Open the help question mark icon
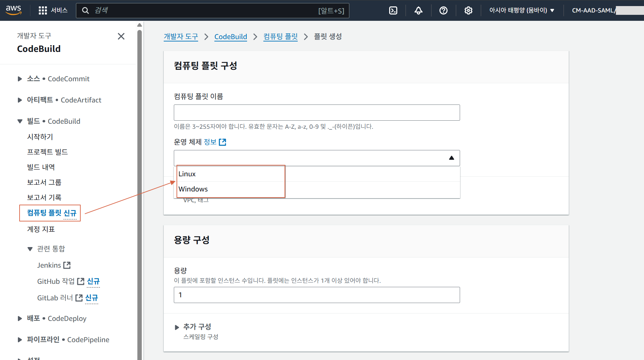This screenshot has height=360, width=644. click(443, 10)
